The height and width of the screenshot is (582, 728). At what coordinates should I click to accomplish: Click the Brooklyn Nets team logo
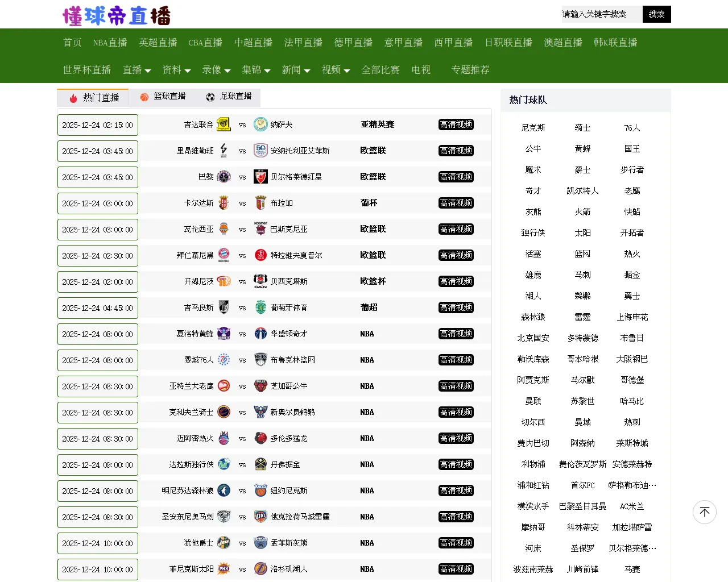[260, 360]
